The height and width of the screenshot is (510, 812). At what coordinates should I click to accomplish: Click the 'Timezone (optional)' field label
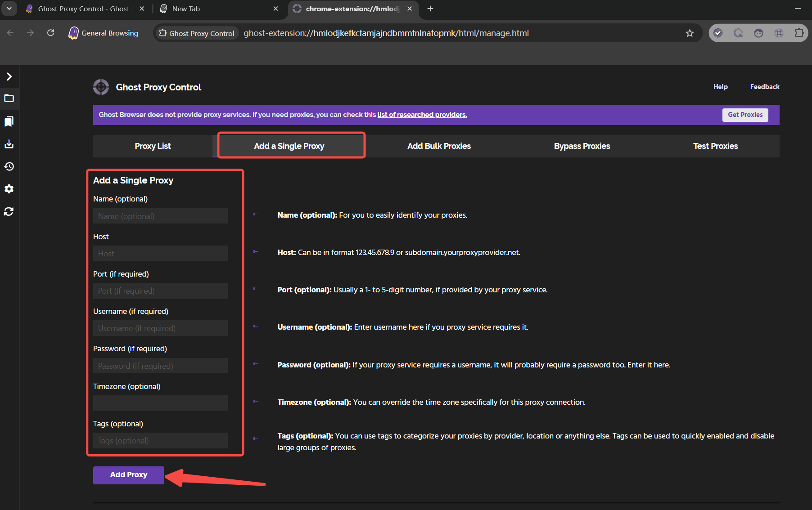(x=127, y=386)
